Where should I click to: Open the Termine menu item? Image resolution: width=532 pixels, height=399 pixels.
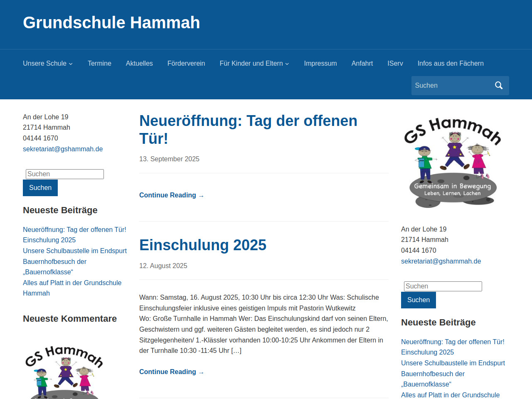tap(99, 64)
